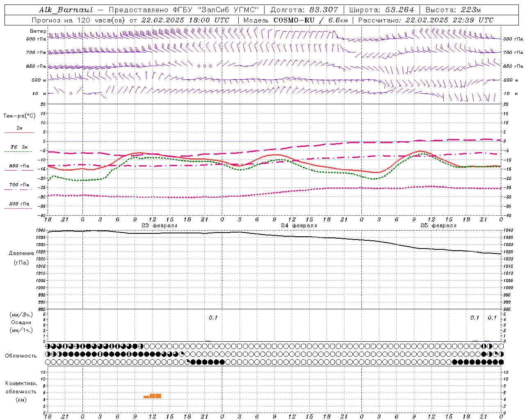Click the Облачность cloud cover label
The image size is (525, 420).
pos(21,356)
